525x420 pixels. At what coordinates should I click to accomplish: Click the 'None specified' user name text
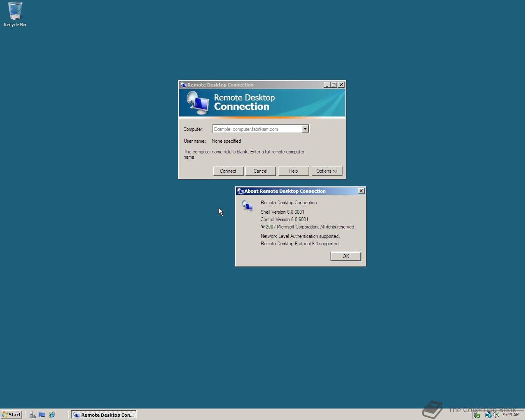(226, 141)
